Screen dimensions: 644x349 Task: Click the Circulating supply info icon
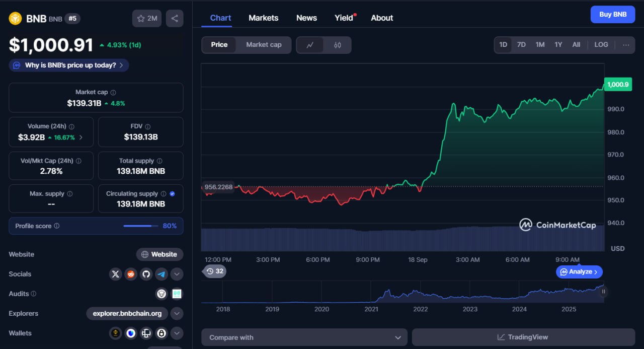tap(163, 194)
